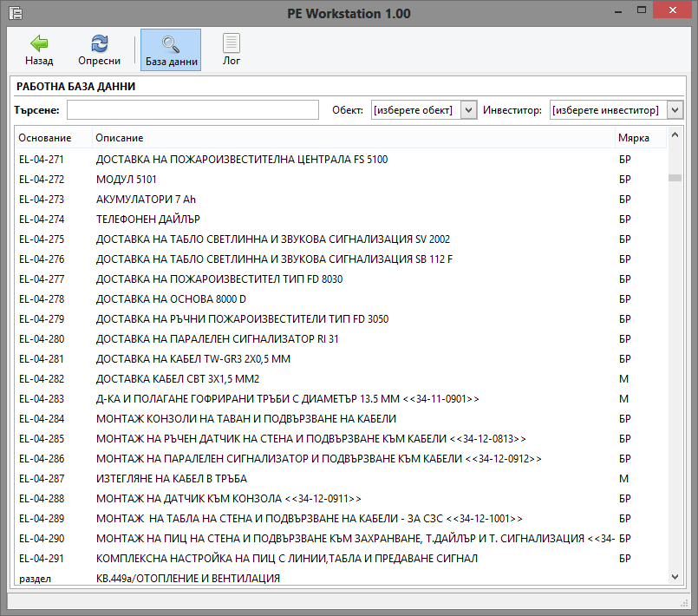Select the ТЕЛЕФОНЕН ДАЙЛЪР entry
This screenshot has width=698, height=616.
tap(148, 220)
